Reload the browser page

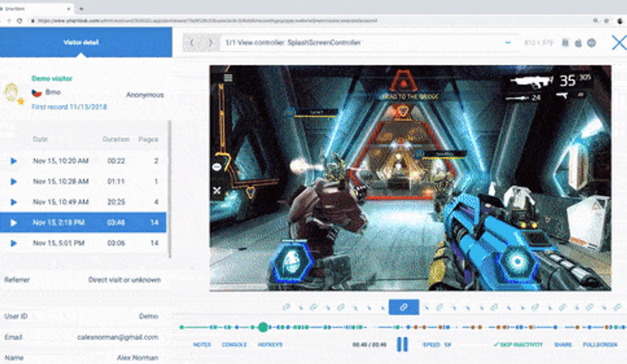[19, 20]
